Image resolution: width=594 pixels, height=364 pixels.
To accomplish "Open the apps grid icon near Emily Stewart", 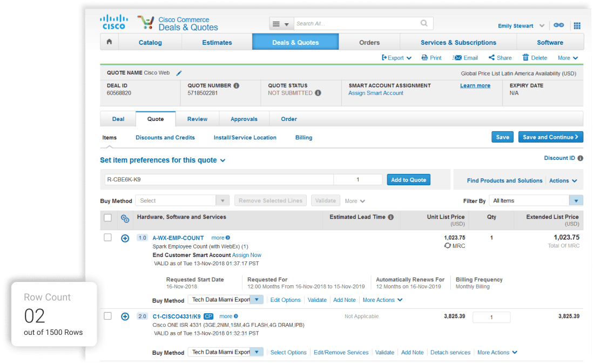I will [x=577, y=25].
